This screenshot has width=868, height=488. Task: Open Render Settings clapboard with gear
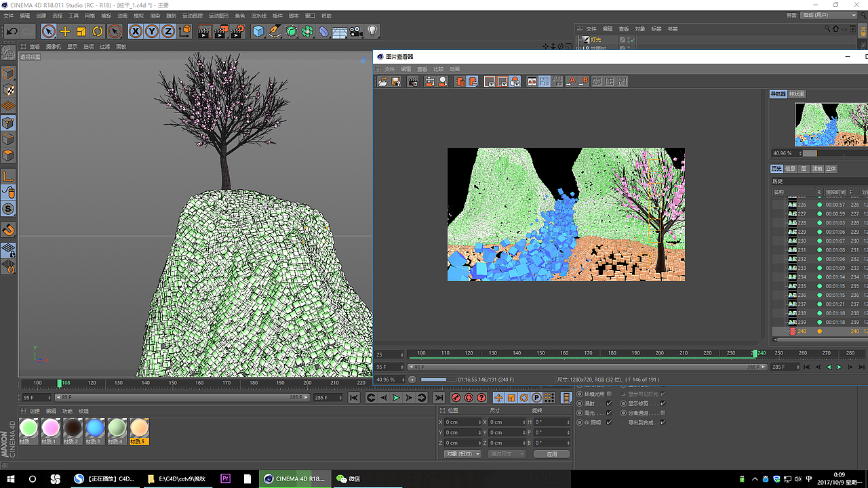pos(237,31)
